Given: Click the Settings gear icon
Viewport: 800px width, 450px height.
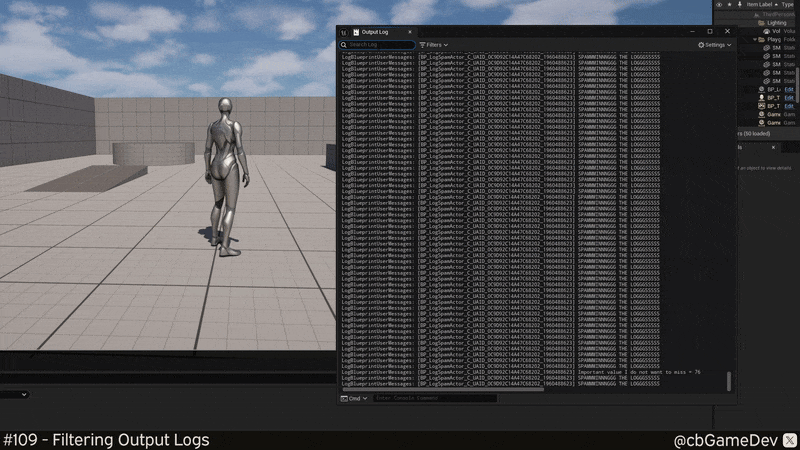Looking at the screenshot, I should [x=701, y=45].
